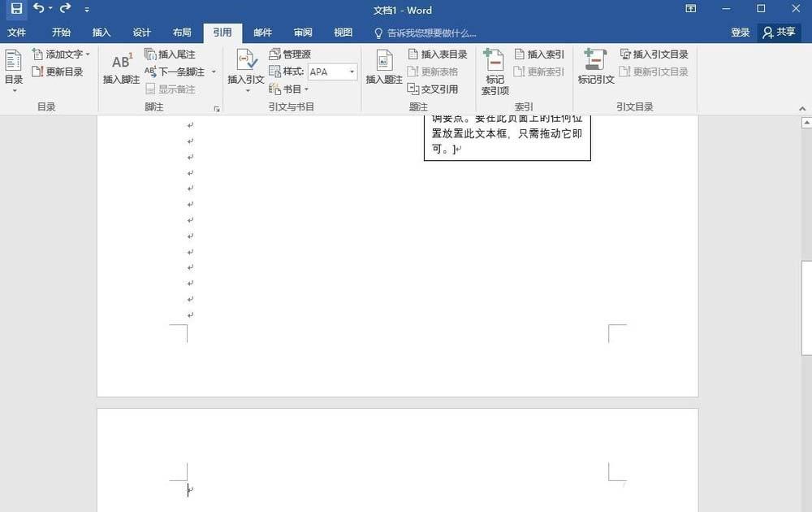Open Insert Citation (插入引文)
Image resolution: width=812 pixels, height=512 pixels.
click(x=245, y=69)
